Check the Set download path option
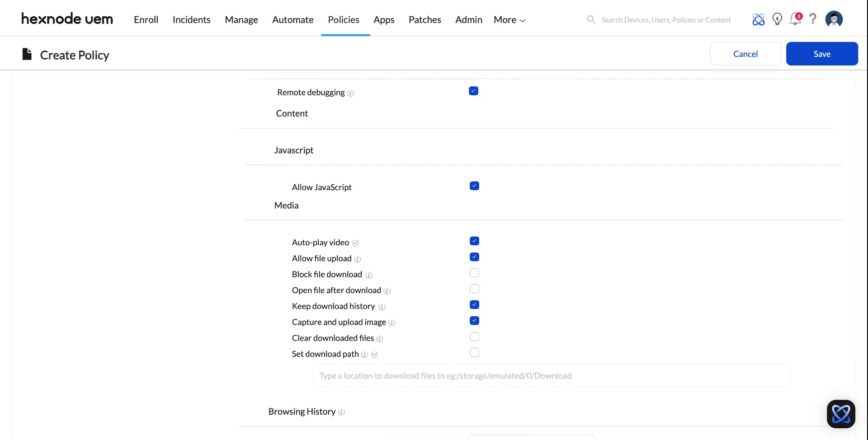This screenshot has width=868, height=440. pos(474,352)
